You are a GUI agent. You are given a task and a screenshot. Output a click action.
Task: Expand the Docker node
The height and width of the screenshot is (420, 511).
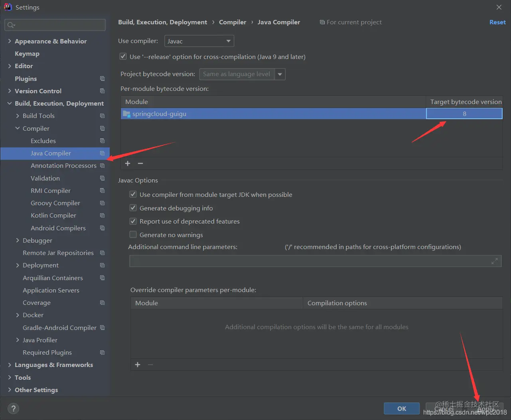click(18, 315)
